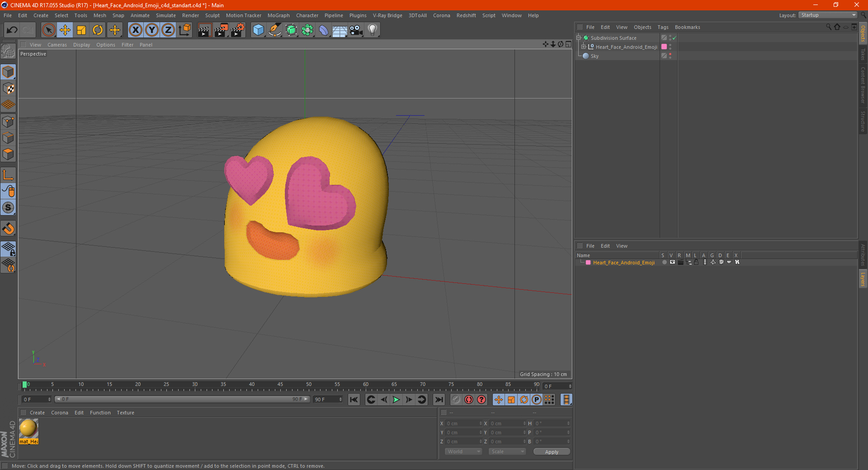Add a Cube primitive object
This screenshot has width=868, height=470.
(258, 30)
